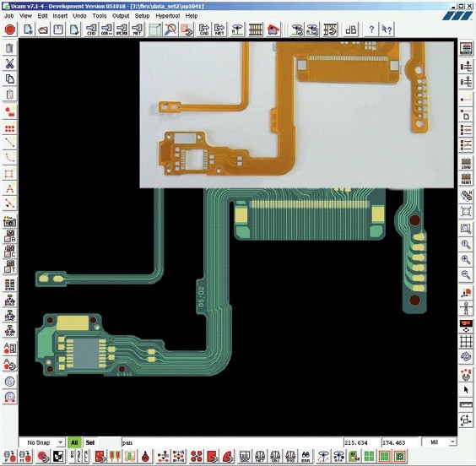This screenshot has height=466, width=476.
Task: Click the zoom out magnifier on right toolbar
Action: pyautogui.click(x=466, y=274)
